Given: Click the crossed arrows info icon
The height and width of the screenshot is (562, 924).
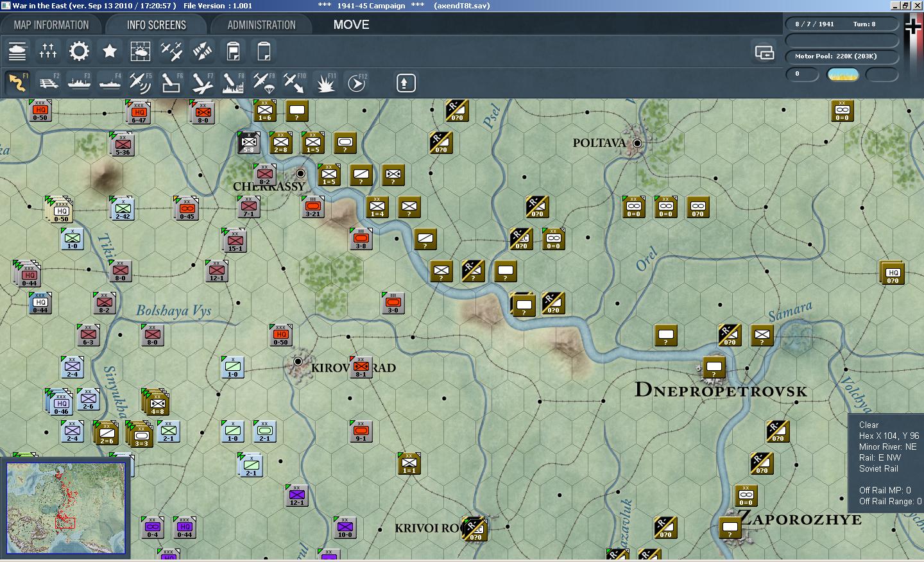Looking at the screenshot, I should [x=202, y=51].
